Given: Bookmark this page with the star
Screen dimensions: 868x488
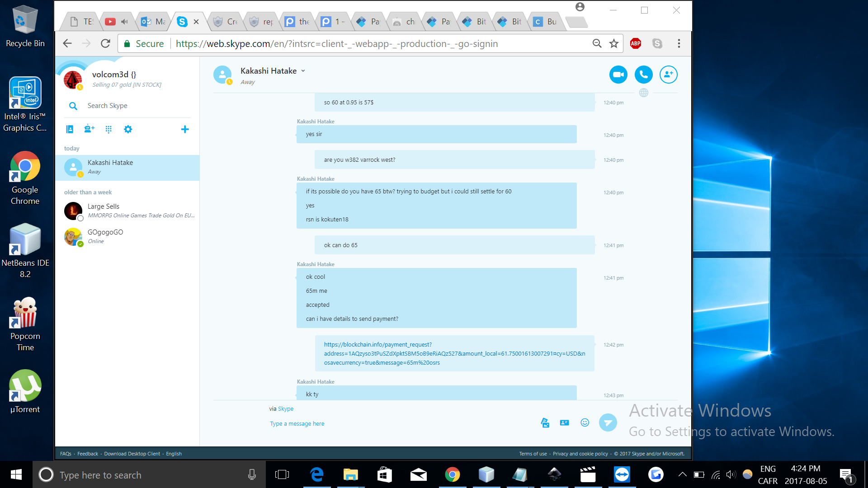Looking at the screenshot, I should pyautogui.click(x=613, y=43).
